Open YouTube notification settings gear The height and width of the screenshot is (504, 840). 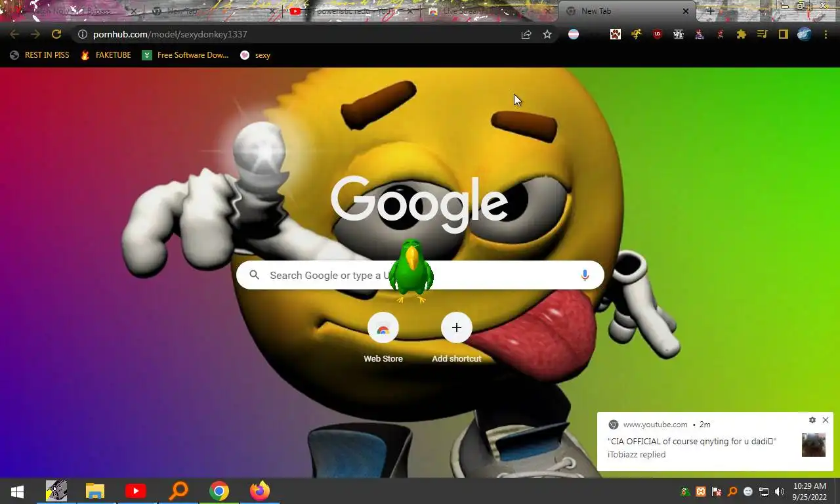(812, 420)
